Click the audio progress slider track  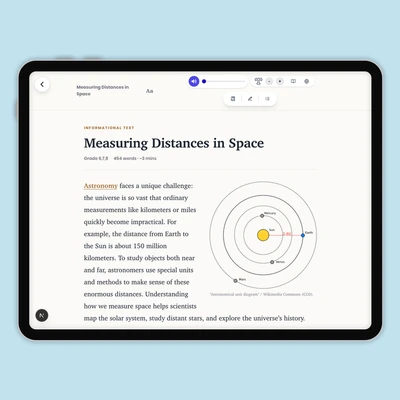coord(224,81)
